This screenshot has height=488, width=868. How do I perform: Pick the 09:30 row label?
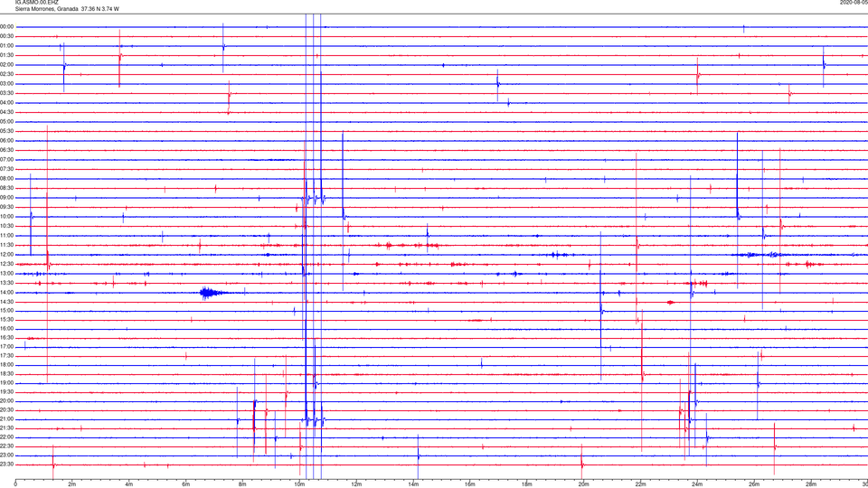[x=7, y=207]
